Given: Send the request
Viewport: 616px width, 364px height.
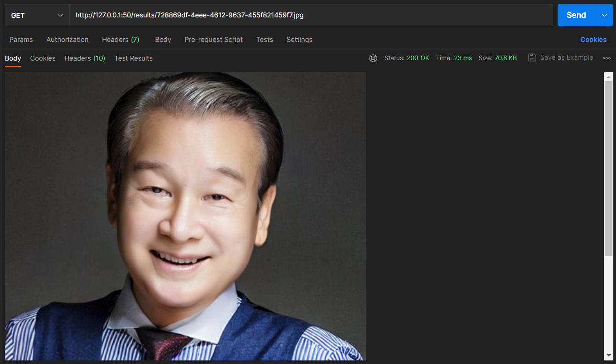Looking at the screenshot, I should pos(576,15).
